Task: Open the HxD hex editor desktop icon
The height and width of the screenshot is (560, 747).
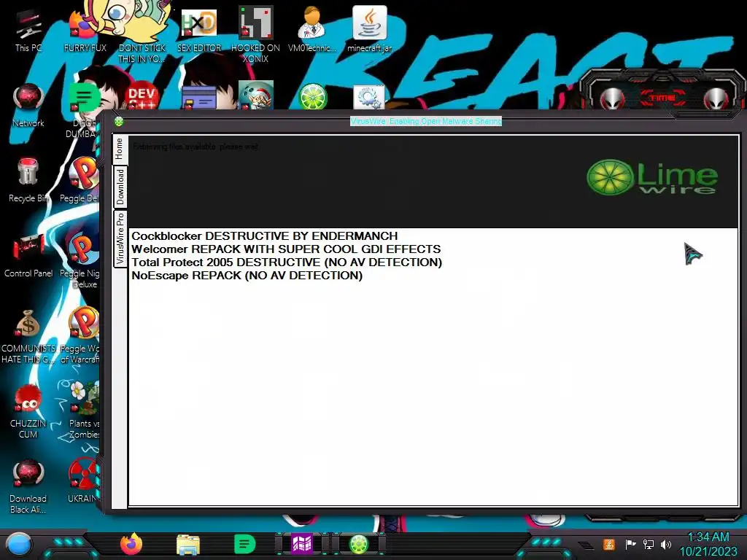Action: [198, 29]
